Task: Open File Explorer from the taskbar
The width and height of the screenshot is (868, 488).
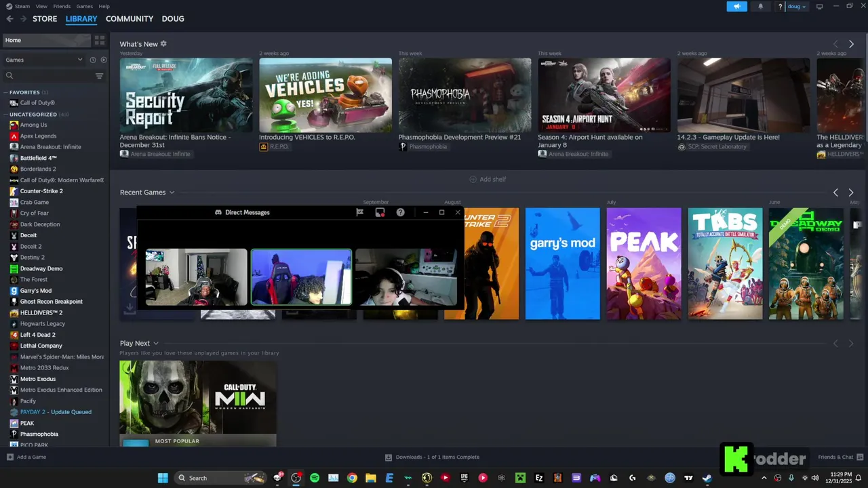Action: 371,478
